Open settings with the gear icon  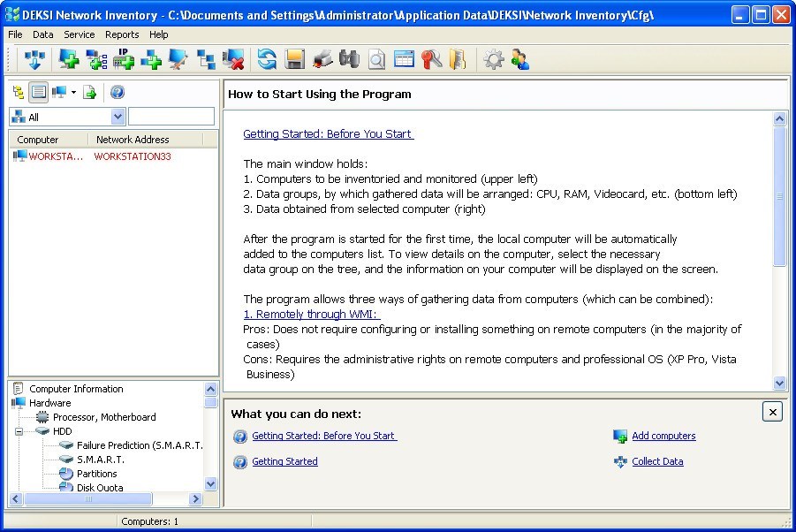494,60
